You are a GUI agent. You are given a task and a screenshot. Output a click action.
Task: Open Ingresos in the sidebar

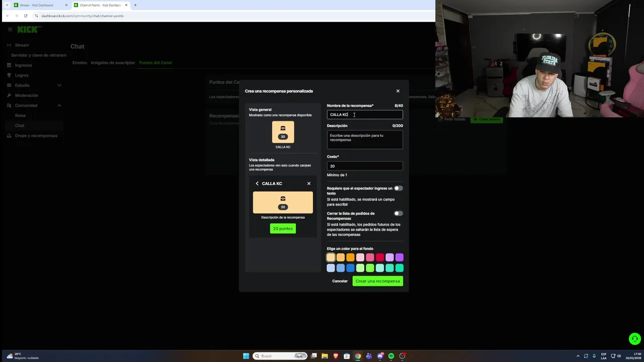23,65
